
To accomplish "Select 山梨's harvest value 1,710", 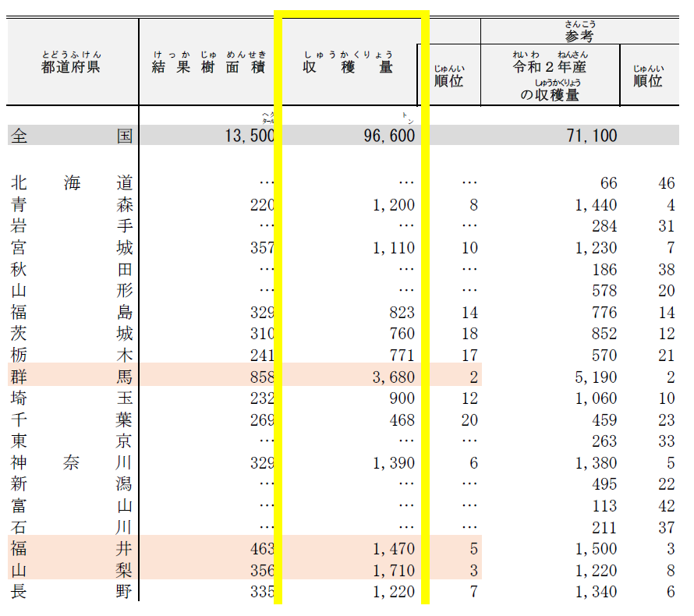I will tap(393, 571).
